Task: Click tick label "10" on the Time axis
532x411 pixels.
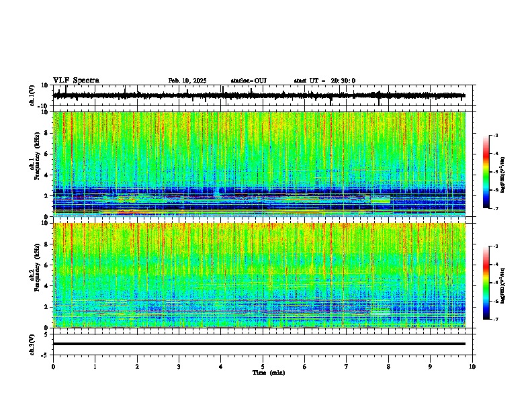Action: (472, 367)
